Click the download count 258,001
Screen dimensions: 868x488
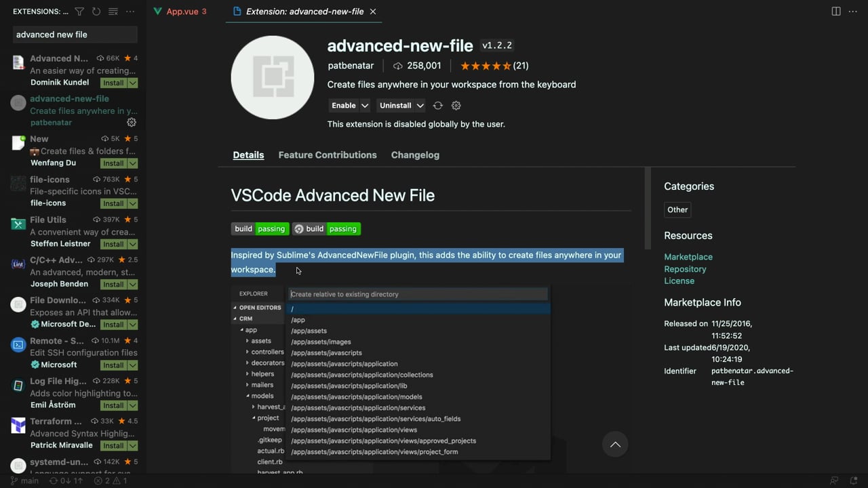coord(417,66)
